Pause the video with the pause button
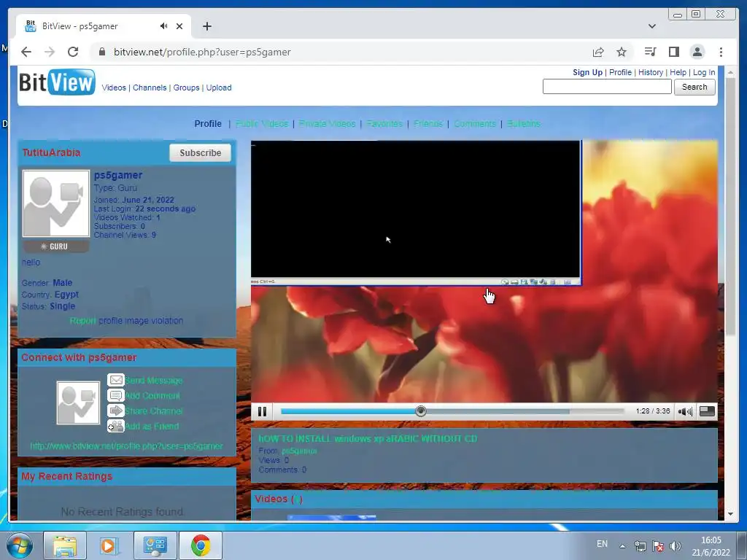 point(262,411)
